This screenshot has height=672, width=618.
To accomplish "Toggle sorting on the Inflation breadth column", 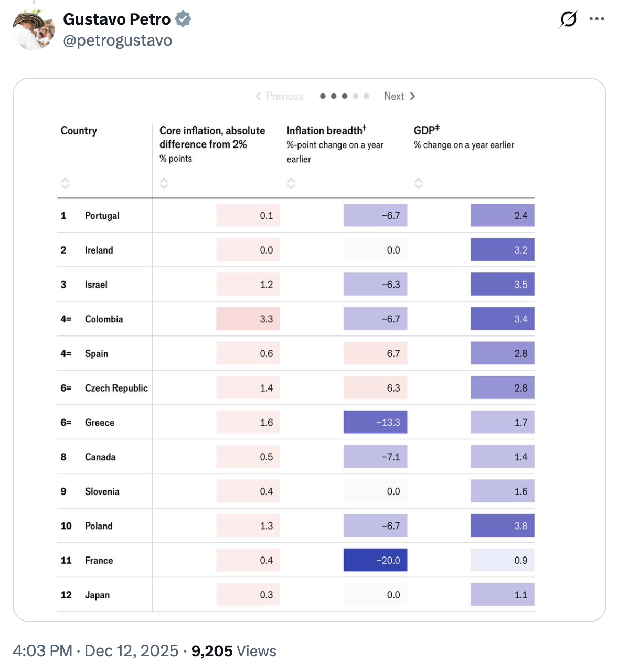I will pyautogui.click(x=291, y=183).
